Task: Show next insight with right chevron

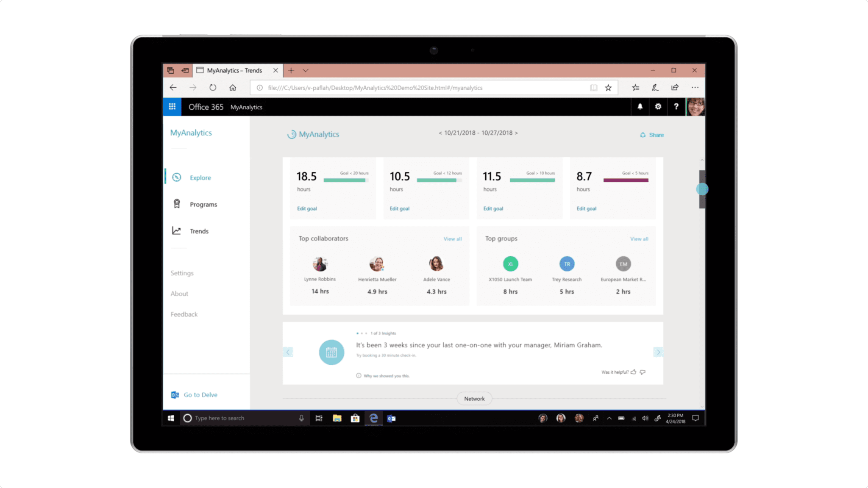Action: tap(658, 352)
